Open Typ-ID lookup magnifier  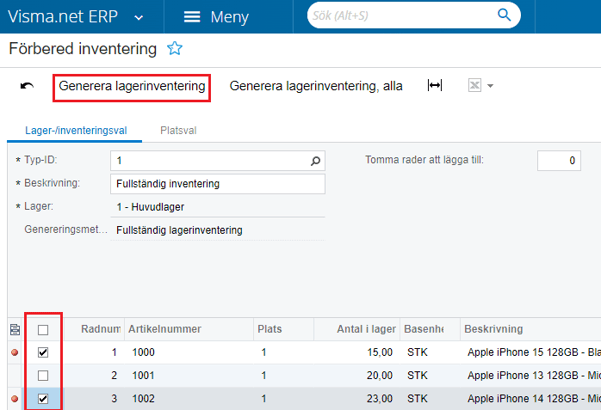coord(315,161)
